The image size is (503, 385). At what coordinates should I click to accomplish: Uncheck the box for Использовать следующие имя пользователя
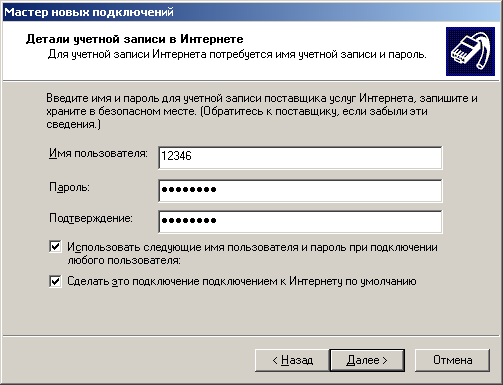point(55,247)
